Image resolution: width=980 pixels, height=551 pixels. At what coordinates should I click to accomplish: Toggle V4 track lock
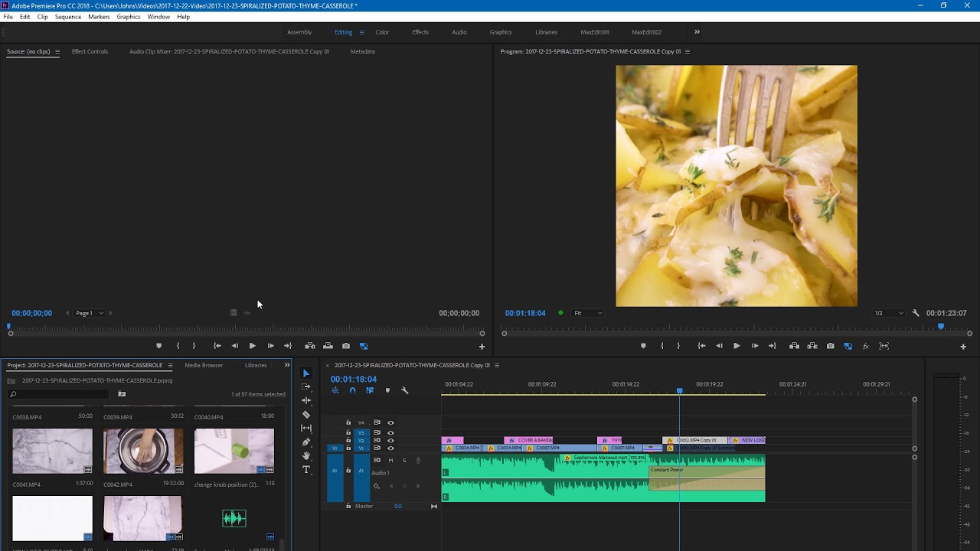click(348, 422)
